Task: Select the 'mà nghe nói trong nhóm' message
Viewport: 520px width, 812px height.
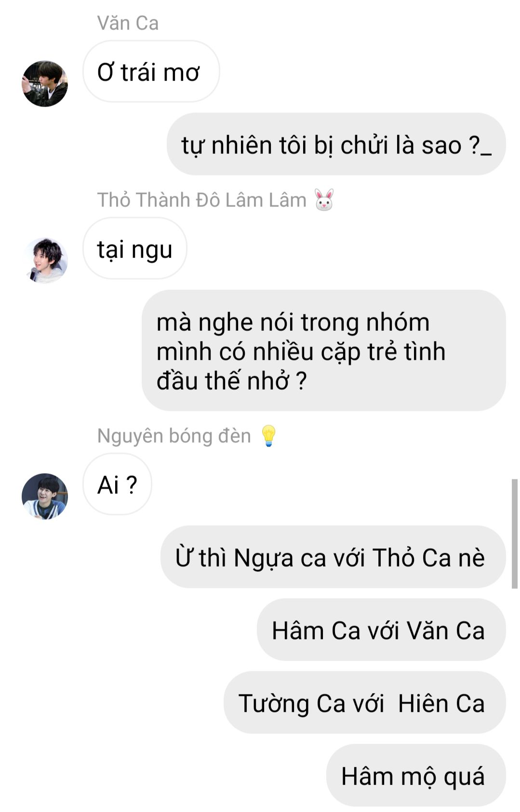Action: click(x=323, y=351)
